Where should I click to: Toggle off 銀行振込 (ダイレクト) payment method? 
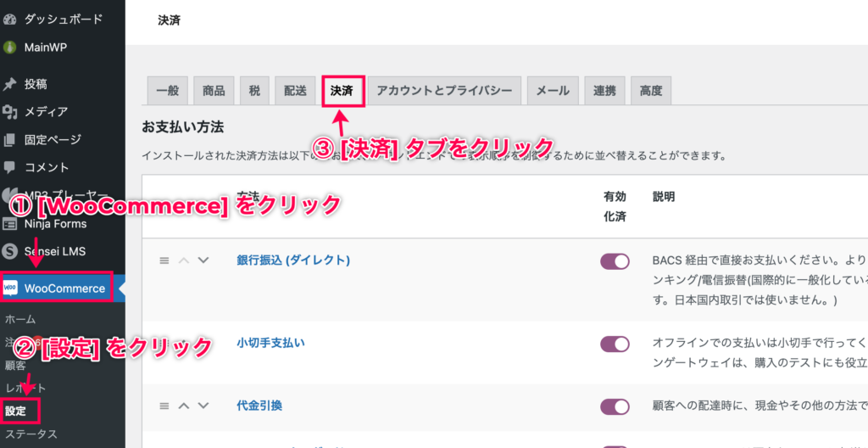[x=615, y=261]
